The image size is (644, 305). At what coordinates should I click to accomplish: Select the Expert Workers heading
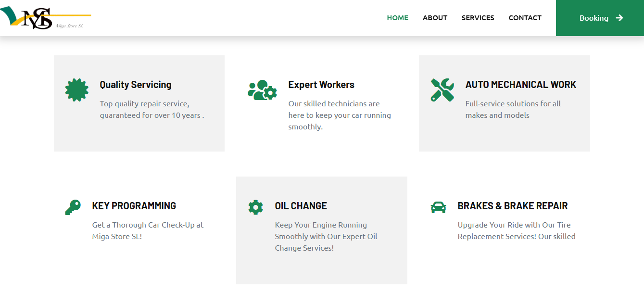(x=321, y=85)
